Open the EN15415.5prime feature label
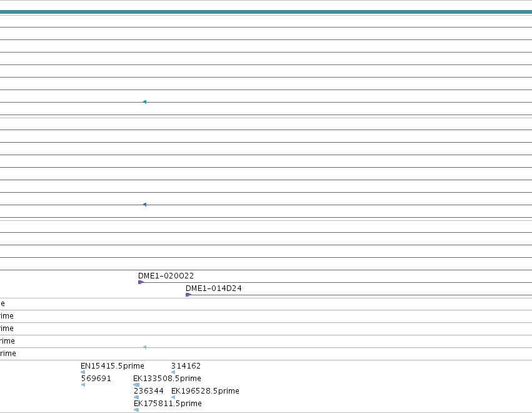 113,366
